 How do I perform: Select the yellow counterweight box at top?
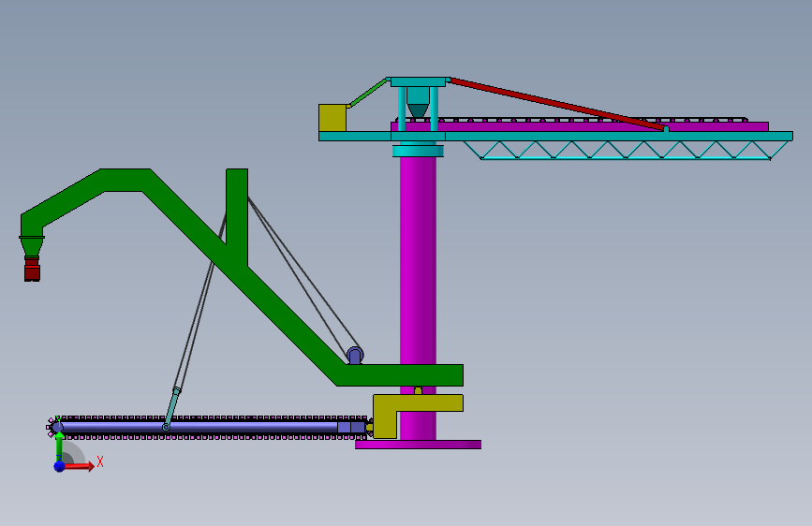[332, 118]
